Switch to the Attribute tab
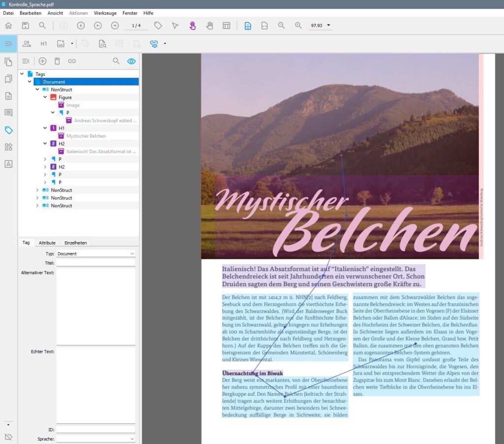Image resolution: width=504 pixels, height=444 pixels. (x=47, y=243)
